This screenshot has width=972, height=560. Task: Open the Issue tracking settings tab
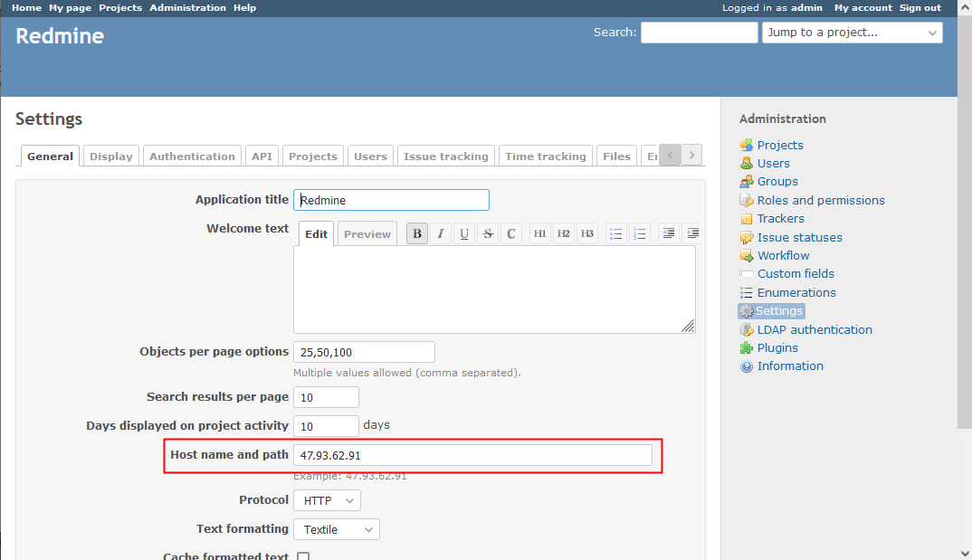(x=446, y=157)
